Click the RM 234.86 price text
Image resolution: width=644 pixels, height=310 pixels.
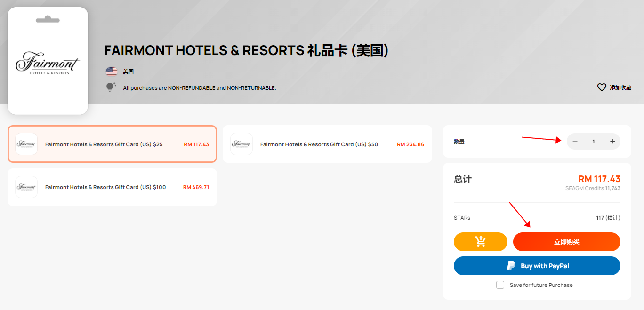point(411,144)
